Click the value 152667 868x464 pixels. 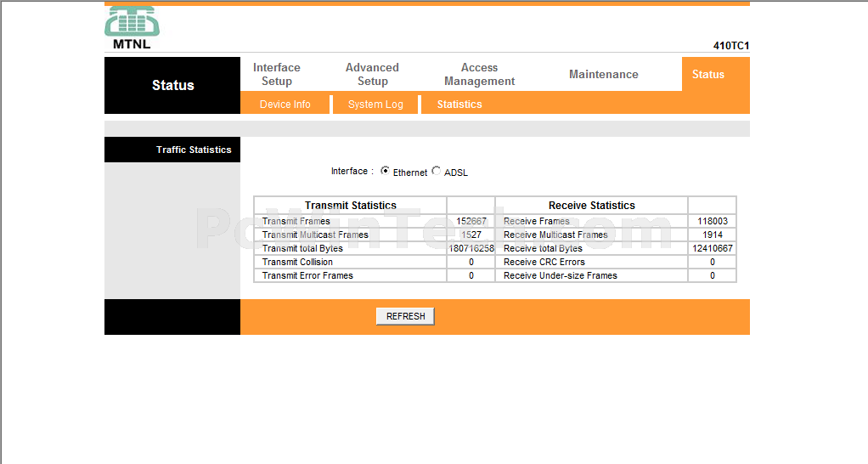(x=471, y=221)
